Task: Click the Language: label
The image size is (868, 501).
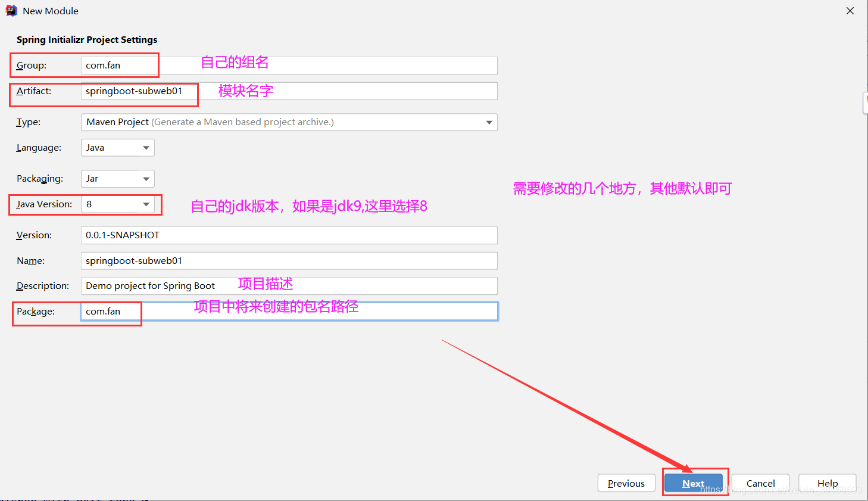Action: [x=39, y=148]
